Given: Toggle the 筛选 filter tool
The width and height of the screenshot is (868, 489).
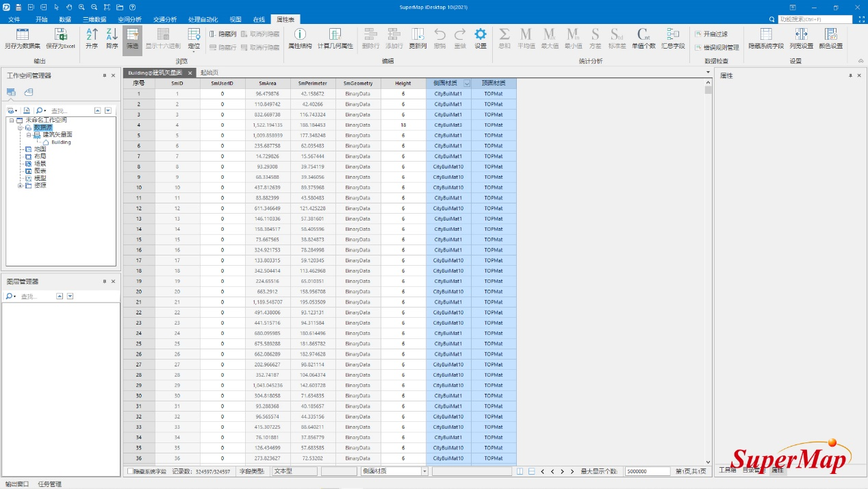Looking at the screenshot, I should point(132,36).
